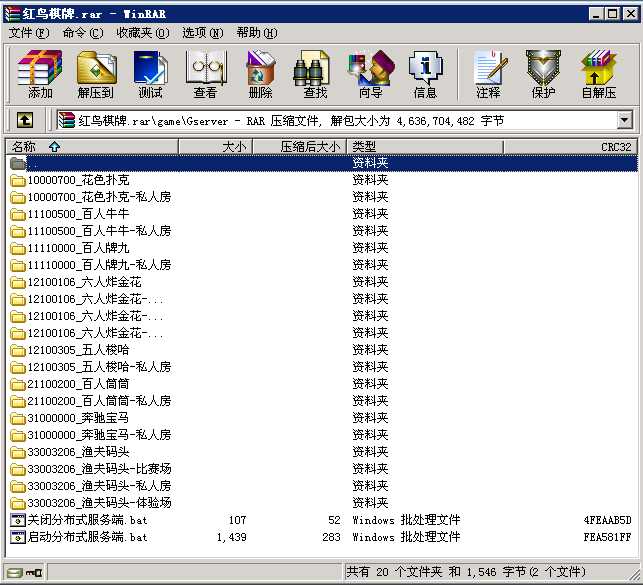Click the 保护 (Protect) shield icon
643x585 pixels.
[543, 74]
